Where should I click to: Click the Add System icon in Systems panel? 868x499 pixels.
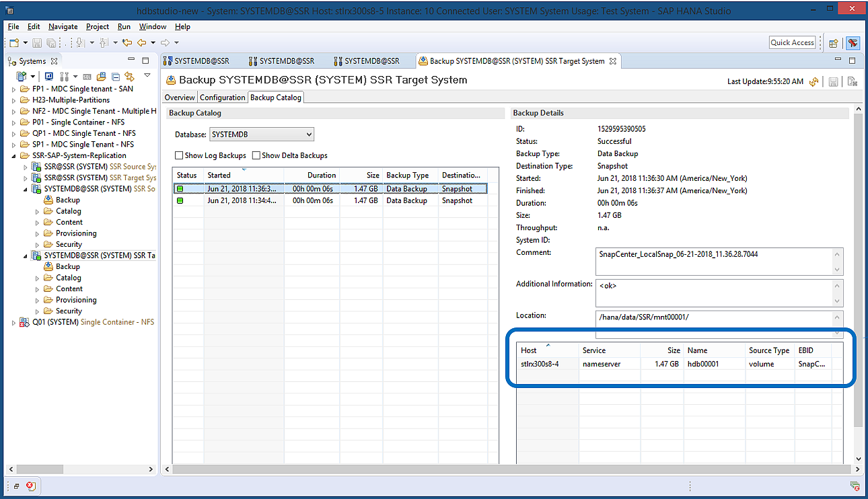(22, 77)
